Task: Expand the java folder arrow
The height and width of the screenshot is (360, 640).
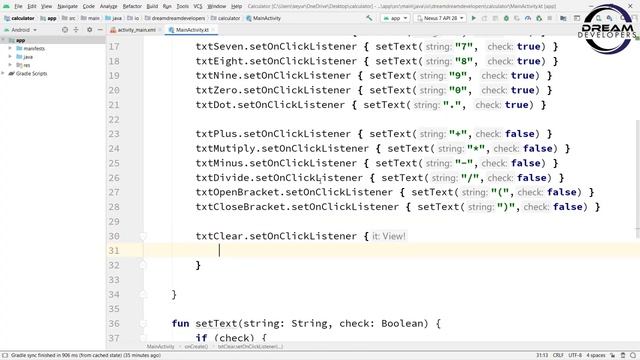Action: 10,57
